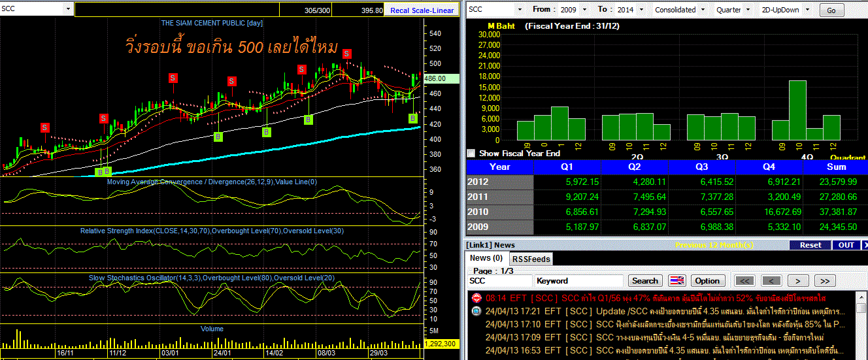
Task: Click the Q1 column header
Action: (x=567, y=167)
